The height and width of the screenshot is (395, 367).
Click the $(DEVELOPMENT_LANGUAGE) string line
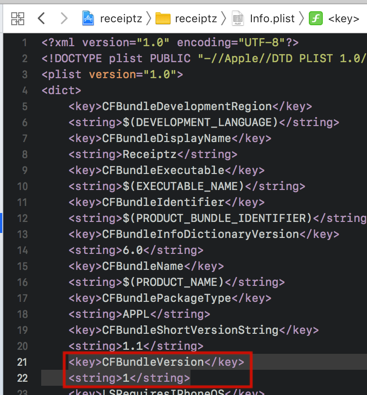pos(204,122)
